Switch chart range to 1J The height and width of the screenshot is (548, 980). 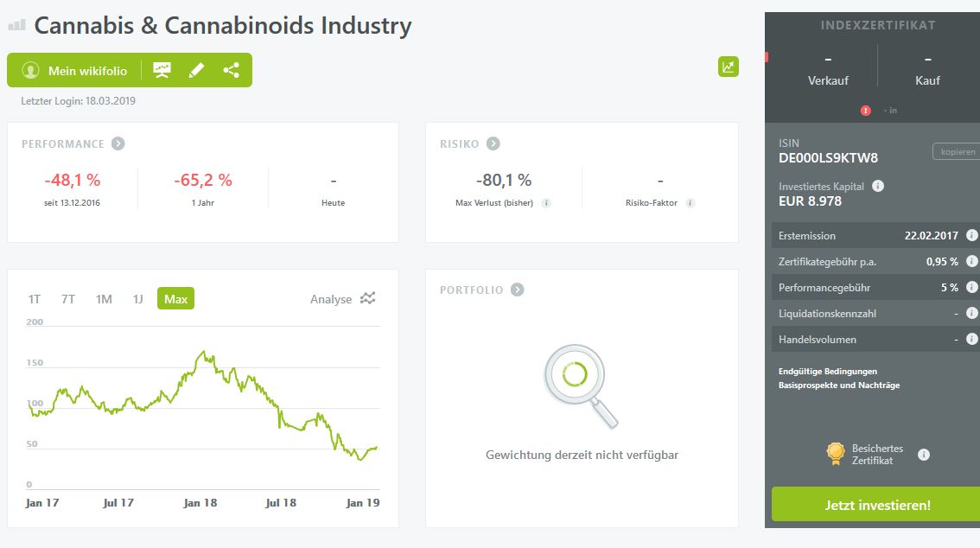[138, 299]
